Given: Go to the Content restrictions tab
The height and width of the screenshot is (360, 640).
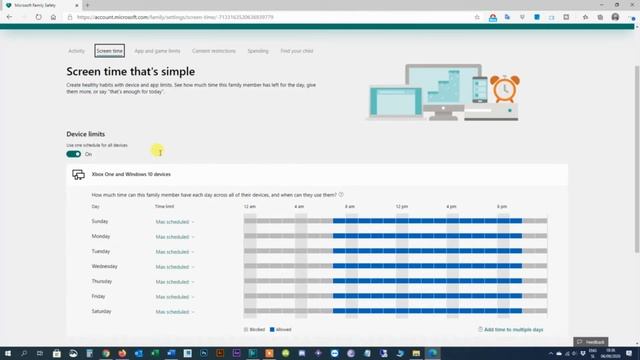Looking at the screenshot, I should tap(214, 51).
